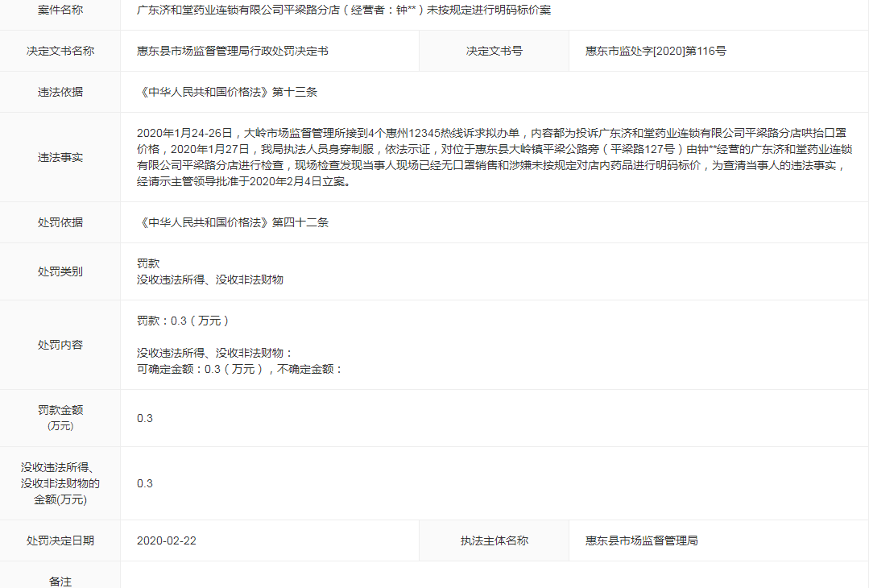Click 《中华人民共和国价格法》第四十二条 text
The width and height of the screenshot is (869, 588).
tap(232, 222)
